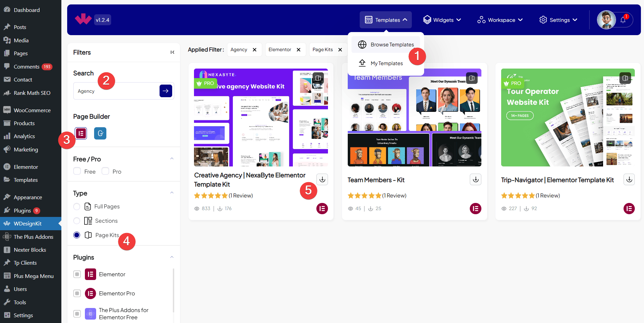Open the notification bell
644x323 pixels.
point(623,20)
